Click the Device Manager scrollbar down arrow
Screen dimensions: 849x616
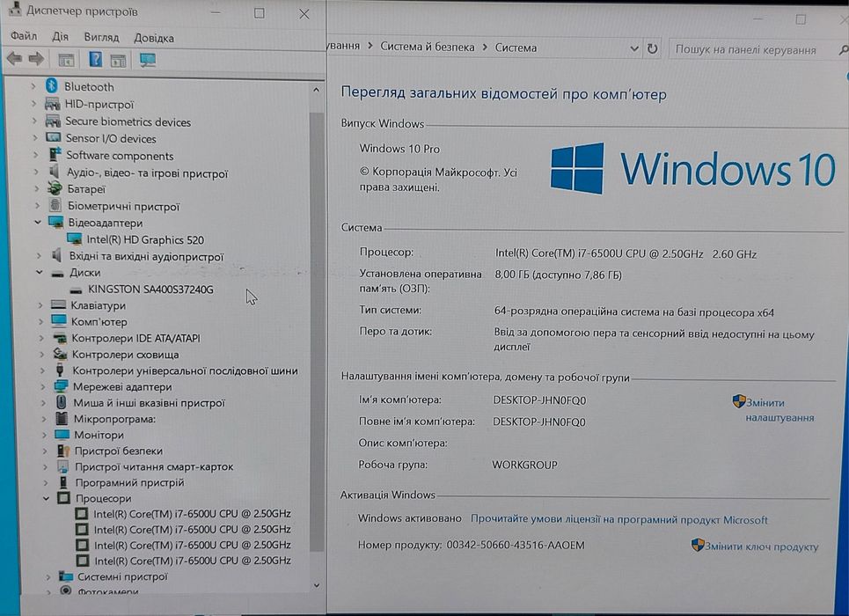(x=317, y=585)
